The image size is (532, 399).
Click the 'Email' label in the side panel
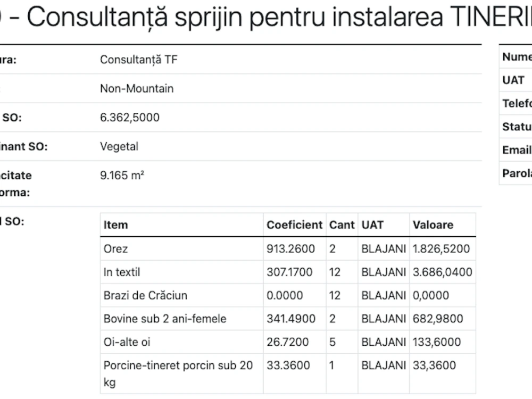(x=517, y=150)
